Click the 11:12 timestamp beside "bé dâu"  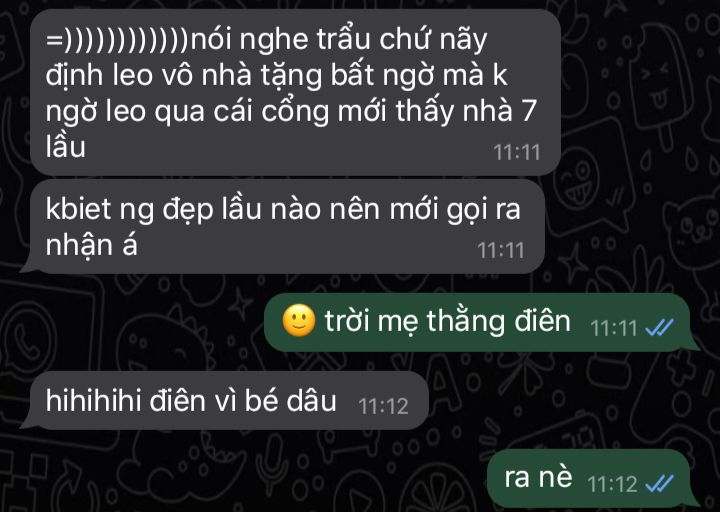point(383,406)
